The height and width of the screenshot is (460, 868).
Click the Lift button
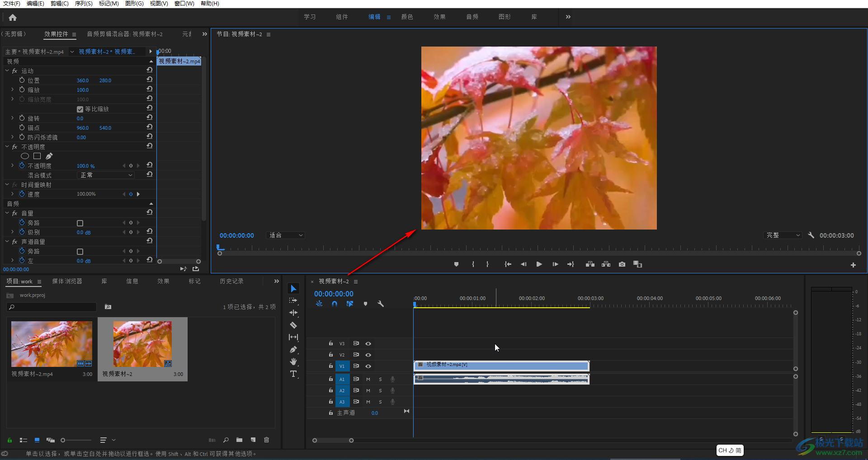590,264
